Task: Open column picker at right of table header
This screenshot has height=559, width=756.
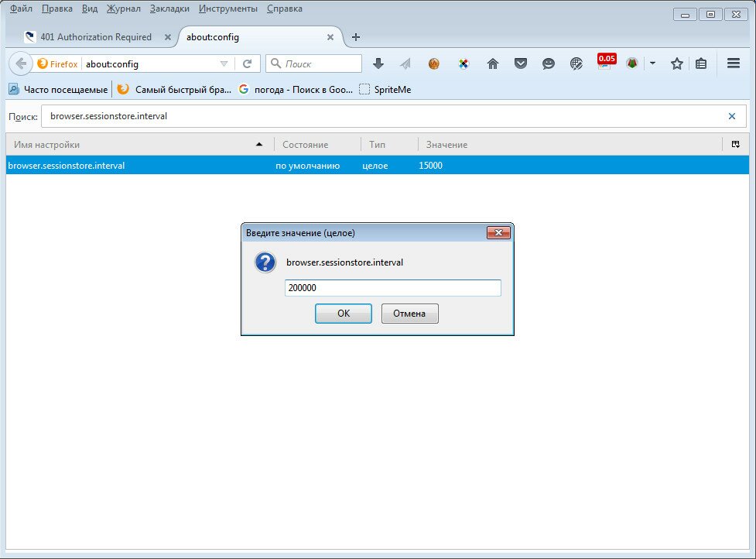Action: (735, 144)
